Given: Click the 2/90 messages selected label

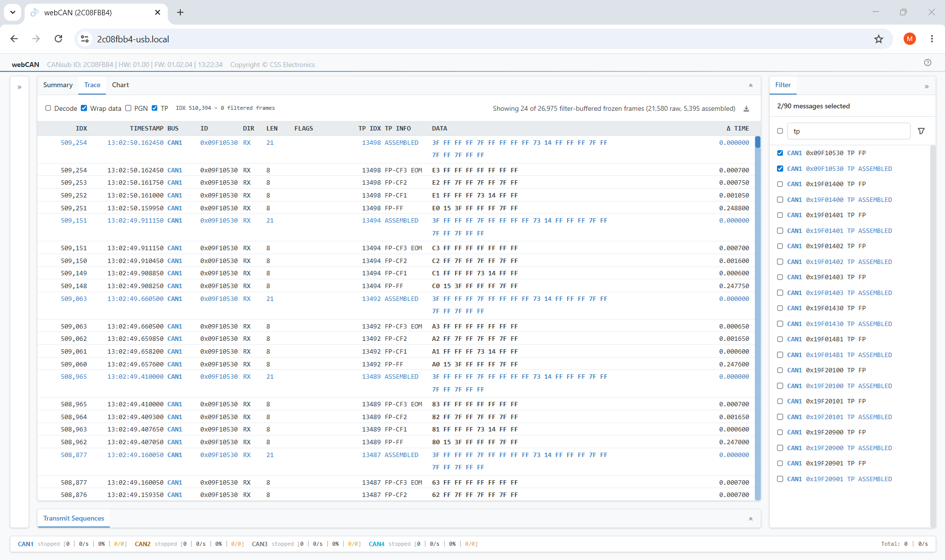Looking at the screenshot, I should pos(813,106).
